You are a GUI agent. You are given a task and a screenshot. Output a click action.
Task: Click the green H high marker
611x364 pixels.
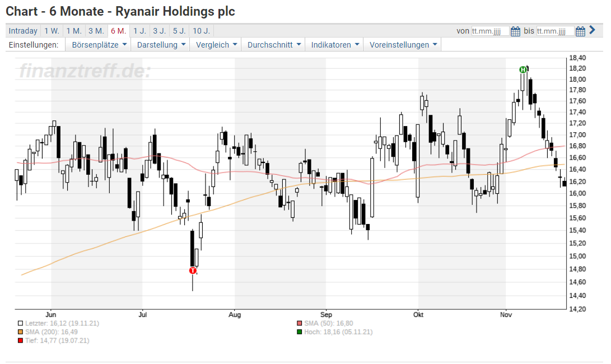[523, 70]
